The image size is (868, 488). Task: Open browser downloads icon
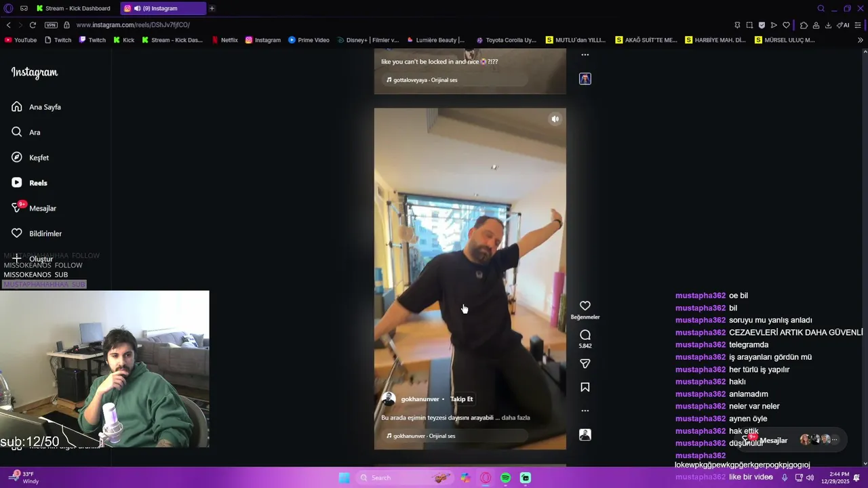[x=828, y=25]
